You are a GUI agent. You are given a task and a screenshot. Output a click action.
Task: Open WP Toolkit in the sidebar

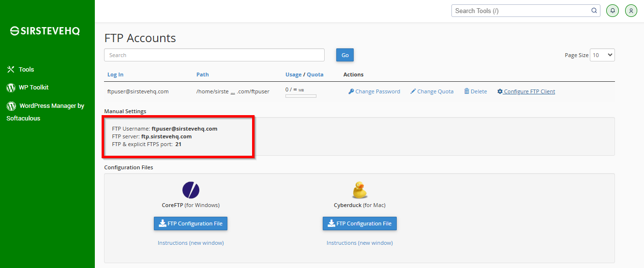(x=33, y=88)
